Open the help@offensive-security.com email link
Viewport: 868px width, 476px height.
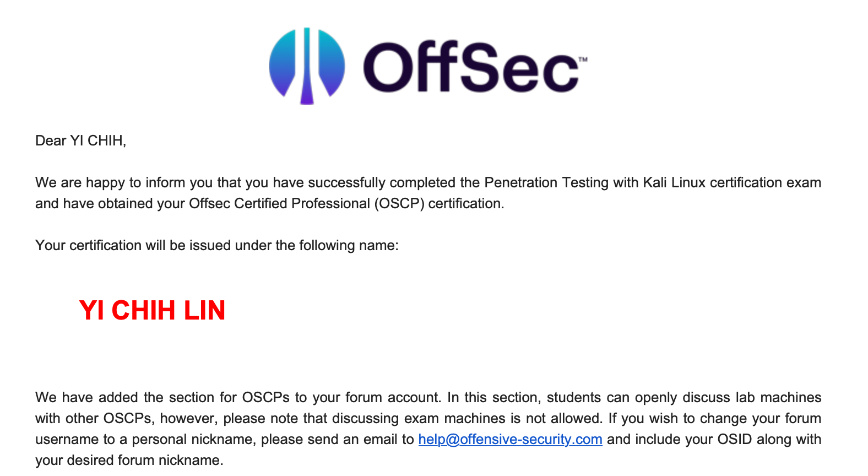point(510,439)
